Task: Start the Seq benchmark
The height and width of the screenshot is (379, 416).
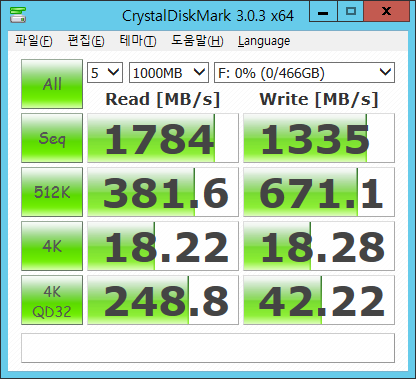Action: (x=52, y=138)
